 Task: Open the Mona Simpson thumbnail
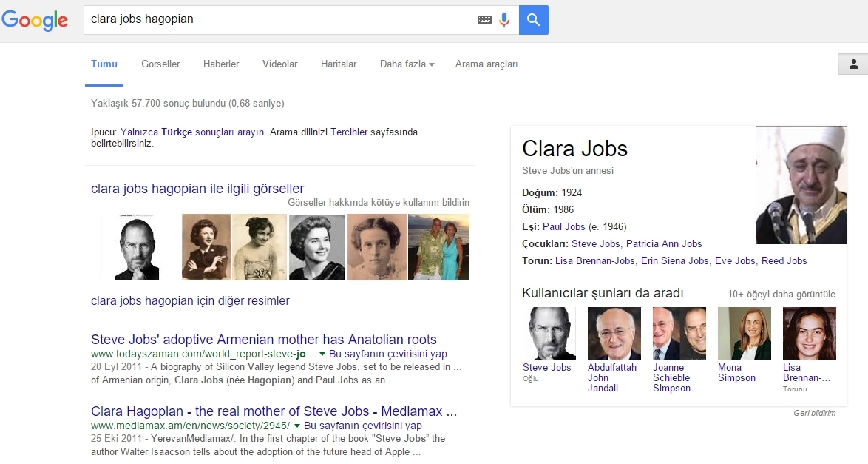744,334
